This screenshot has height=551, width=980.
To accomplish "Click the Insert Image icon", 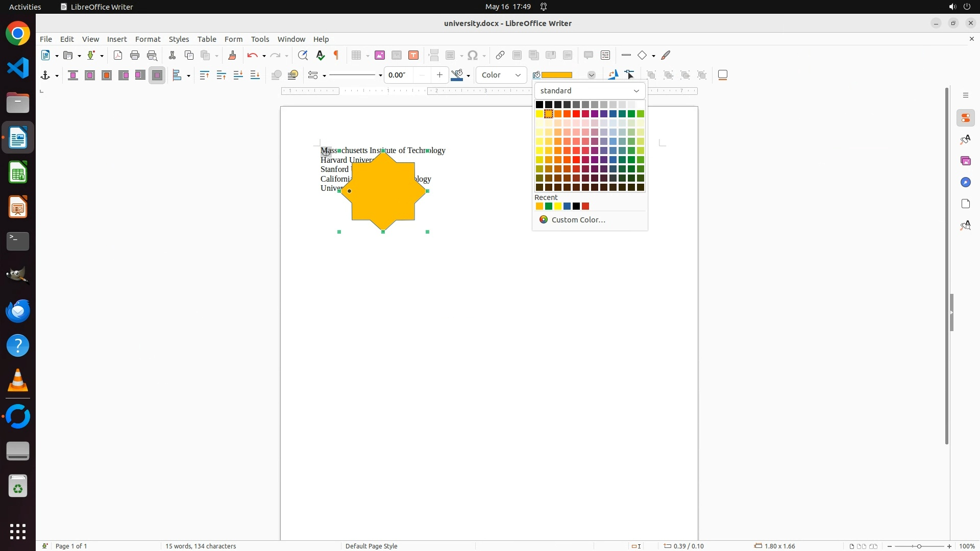I will pos(380,56).
